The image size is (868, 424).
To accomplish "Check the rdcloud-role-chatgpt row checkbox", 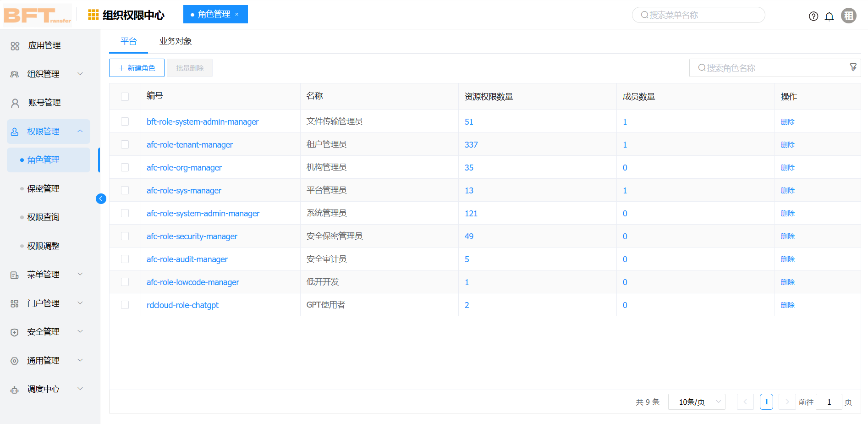I will pyautogui.click(x=125, y=304).
